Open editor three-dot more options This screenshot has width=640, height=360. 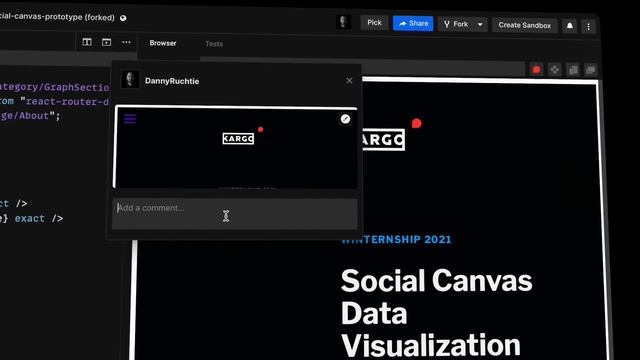(x=127, y=42)
